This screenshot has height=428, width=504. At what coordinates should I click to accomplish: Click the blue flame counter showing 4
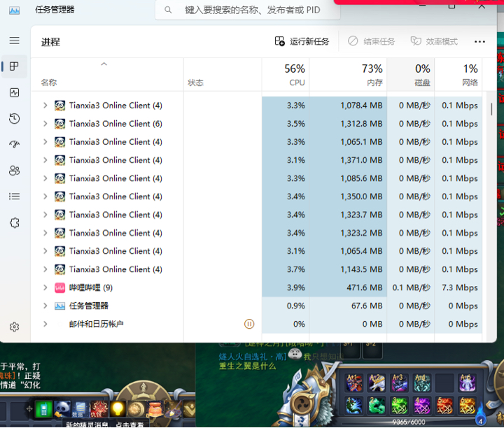click(x=480, y=416)
